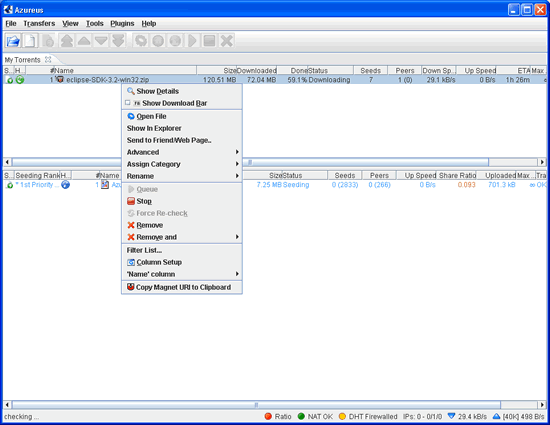Open the Tools menu
Screen dimensions: 550x425
(95, 23)
